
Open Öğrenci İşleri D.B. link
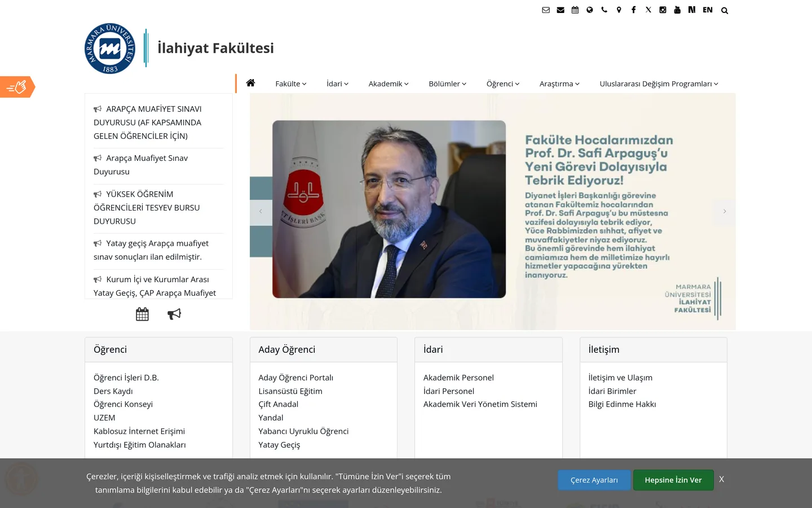point(126,378)
